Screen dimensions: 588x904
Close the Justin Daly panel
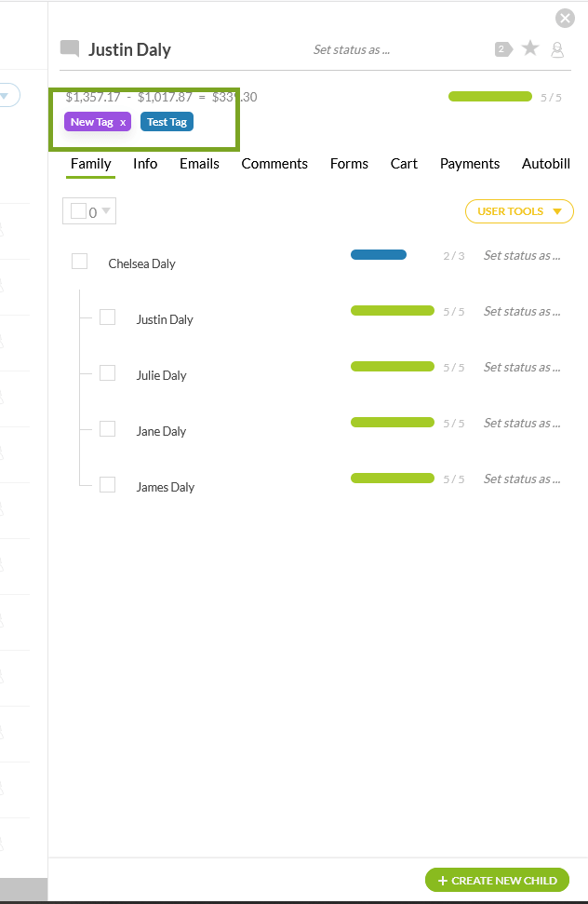point(565,18)
